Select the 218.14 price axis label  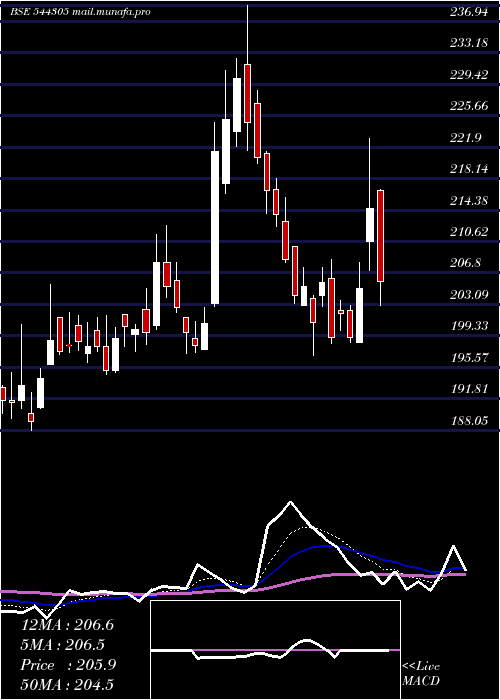tap(468, 169)
